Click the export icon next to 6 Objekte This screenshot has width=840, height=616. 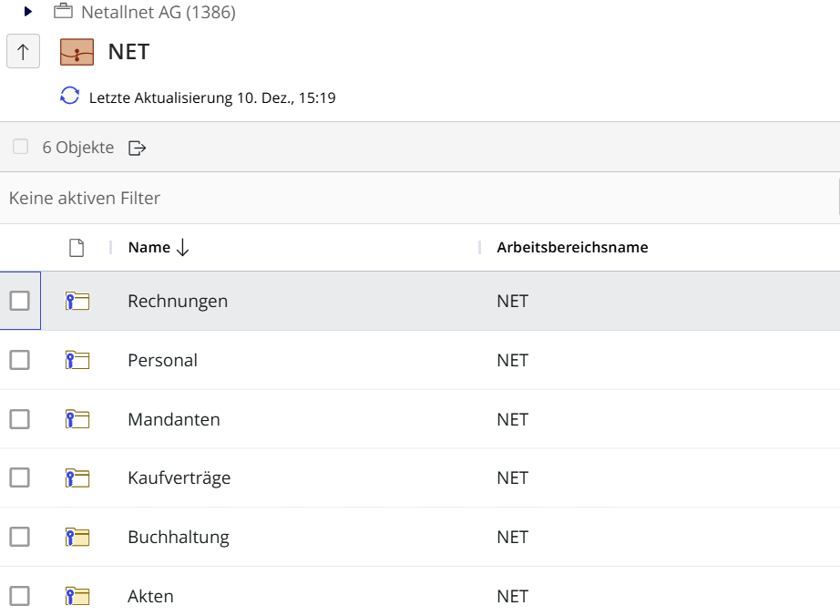(137, 148)
